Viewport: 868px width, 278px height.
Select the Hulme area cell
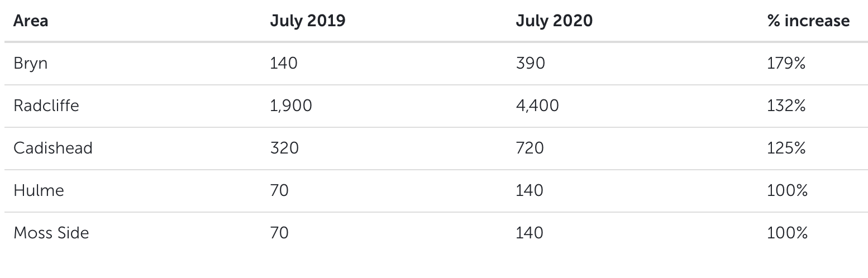coord(39,190)
